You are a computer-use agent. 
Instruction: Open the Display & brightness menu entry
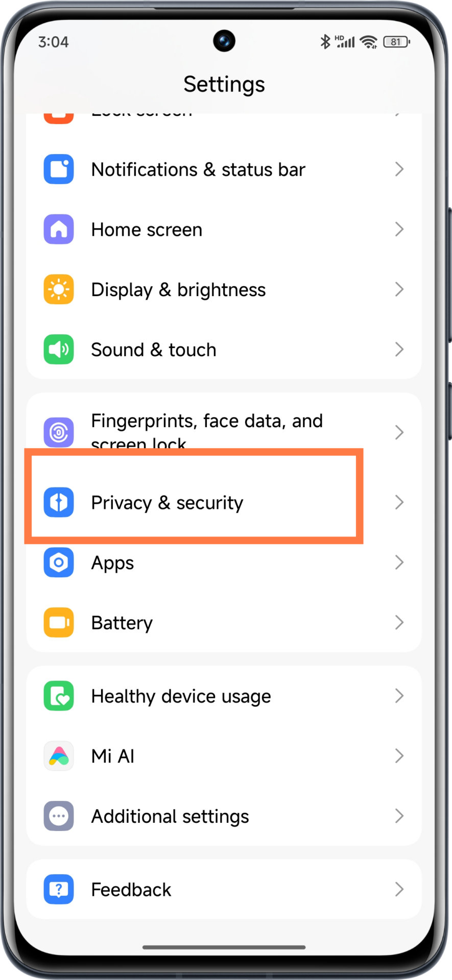tap(224, 289)
